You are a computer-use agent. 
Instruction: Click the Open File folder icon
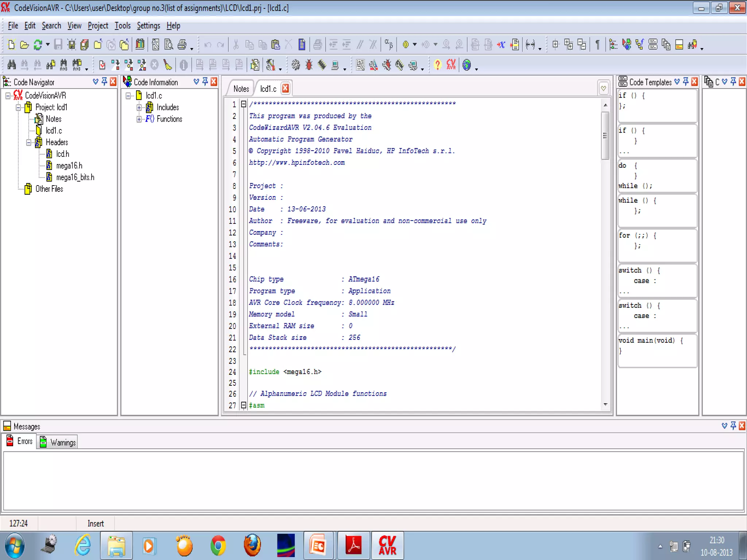[24, 44]
